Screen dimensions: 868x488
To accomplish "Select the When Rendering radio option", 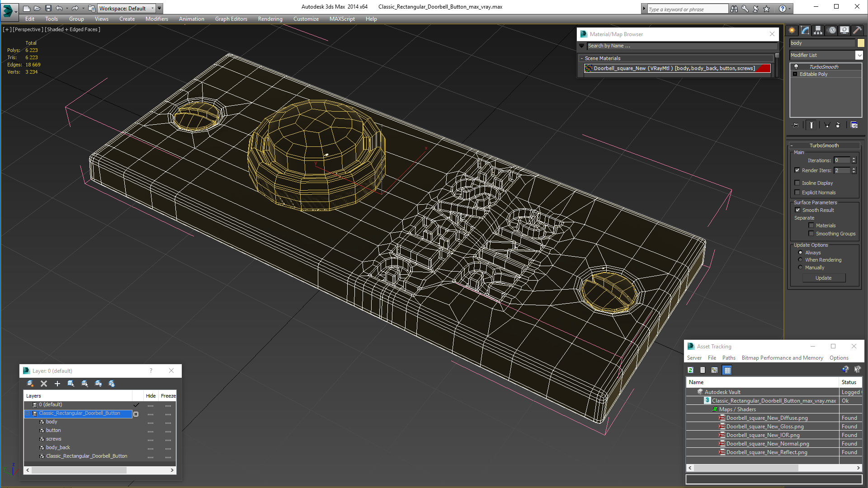I will (800, 260).
